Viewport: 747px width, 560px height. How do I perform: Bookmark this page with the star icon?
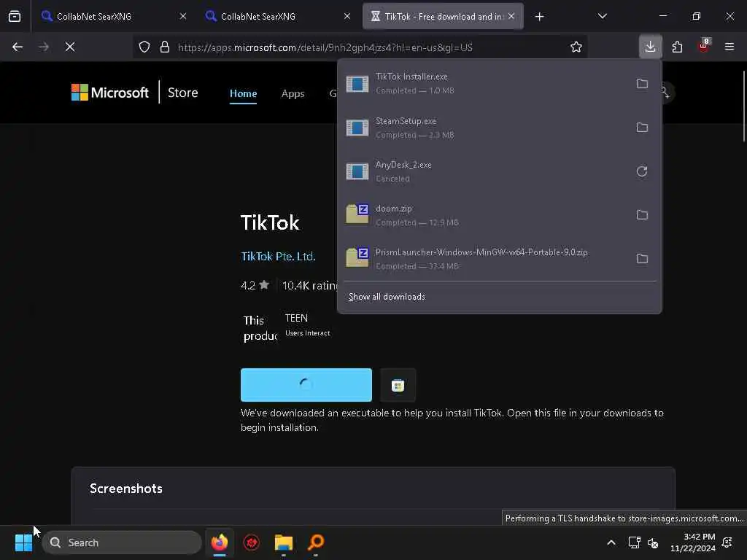tap(576, 47)
